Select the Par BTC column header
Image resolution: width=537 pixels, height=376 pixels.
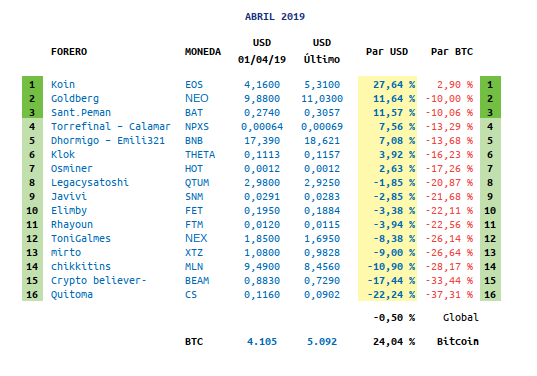coord(452,52)
